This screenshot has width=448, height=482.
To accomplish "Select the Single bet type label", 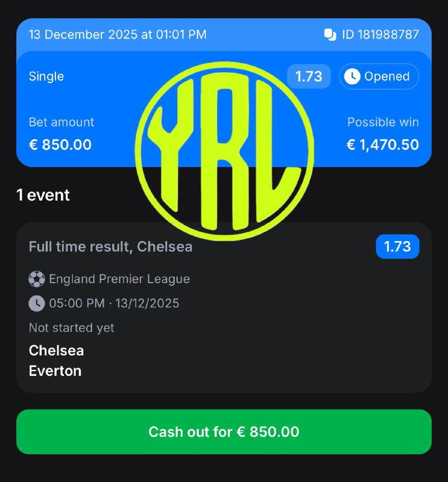I will click(46, 77).
